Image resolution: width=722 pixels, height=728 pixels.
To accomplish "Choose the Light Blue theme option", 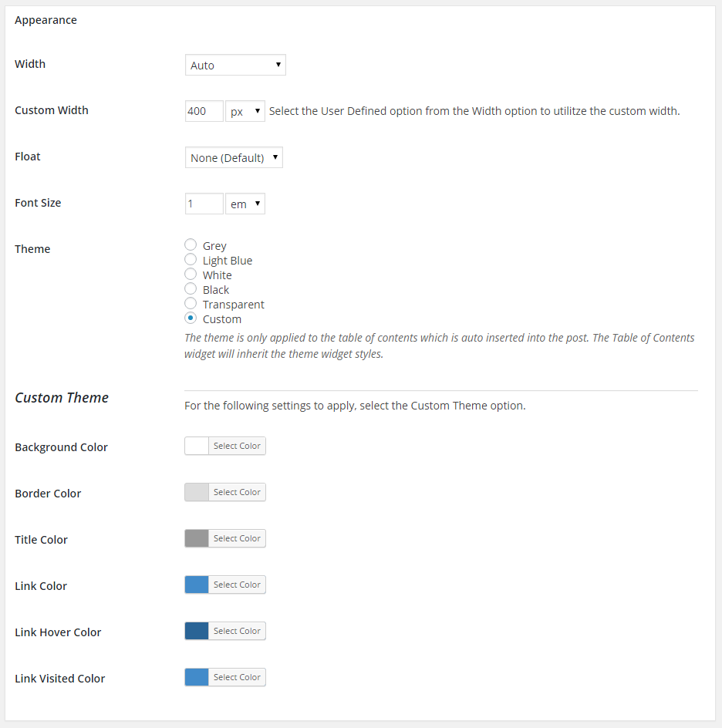I will click(191, 260).
